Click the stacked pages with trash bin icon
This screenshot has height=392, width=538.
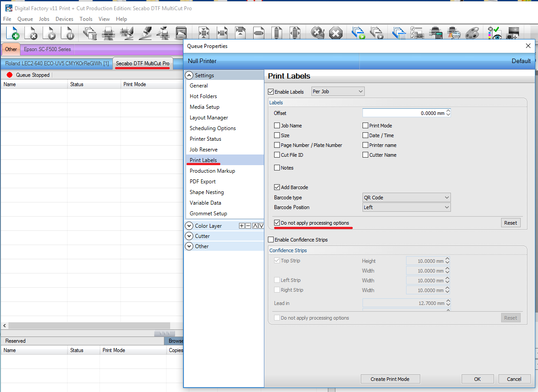(90, 33)
